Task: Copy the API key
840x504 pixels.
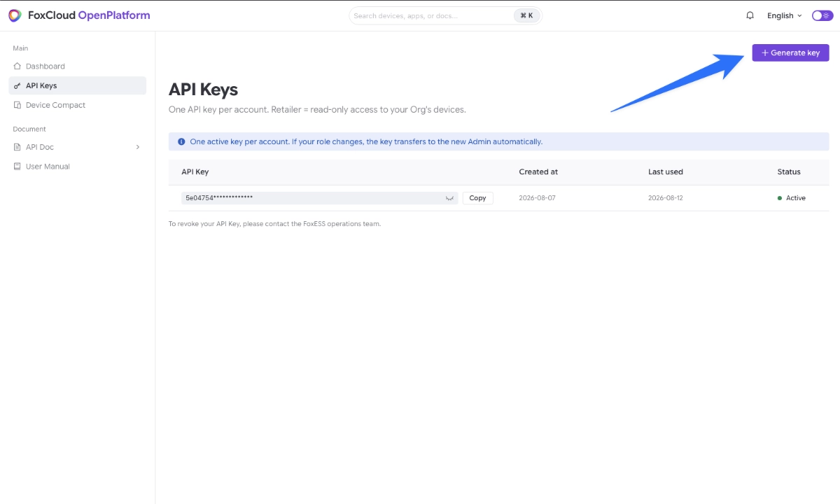Action: click(477, 198)
